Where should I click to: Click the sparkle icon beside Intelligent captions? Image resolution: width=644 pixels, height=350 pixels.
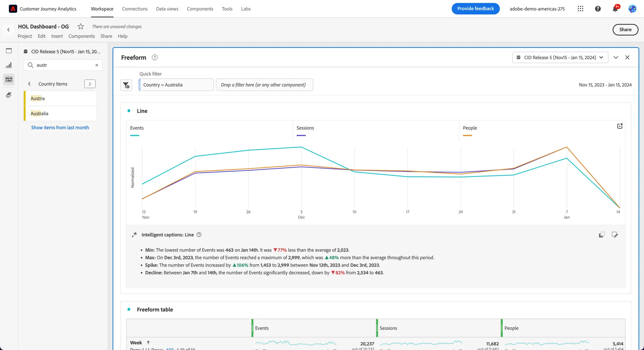coord(134,235)
